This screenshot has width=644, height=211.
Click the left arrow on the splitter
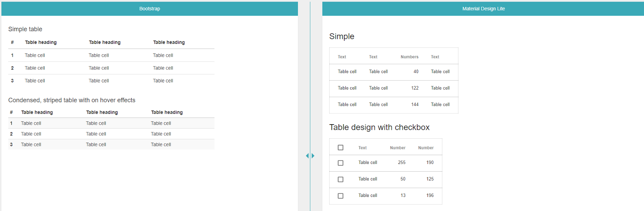click(307, 156)
